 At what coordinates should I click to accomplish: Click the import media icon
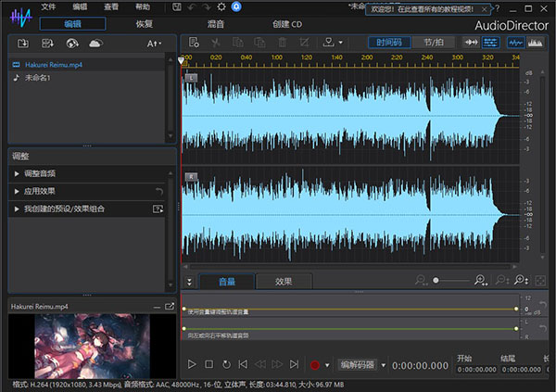(22, 43)
